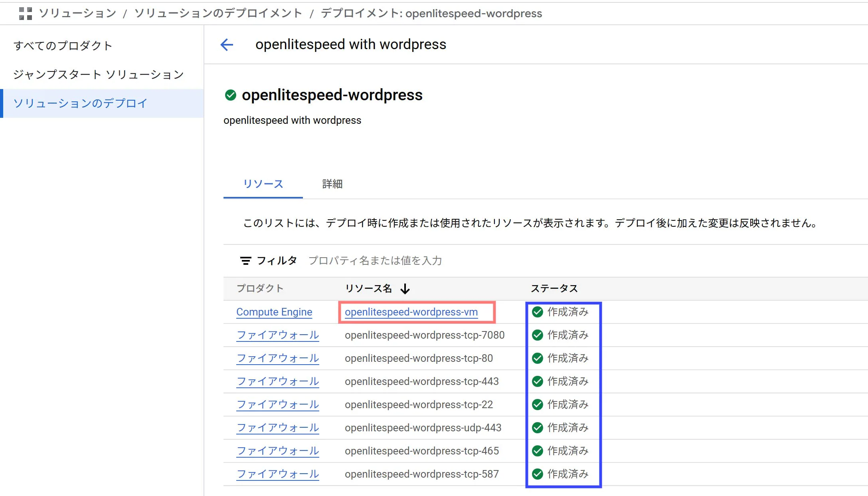Click 作成済み status text in Compute Engine row

point(568,312)
